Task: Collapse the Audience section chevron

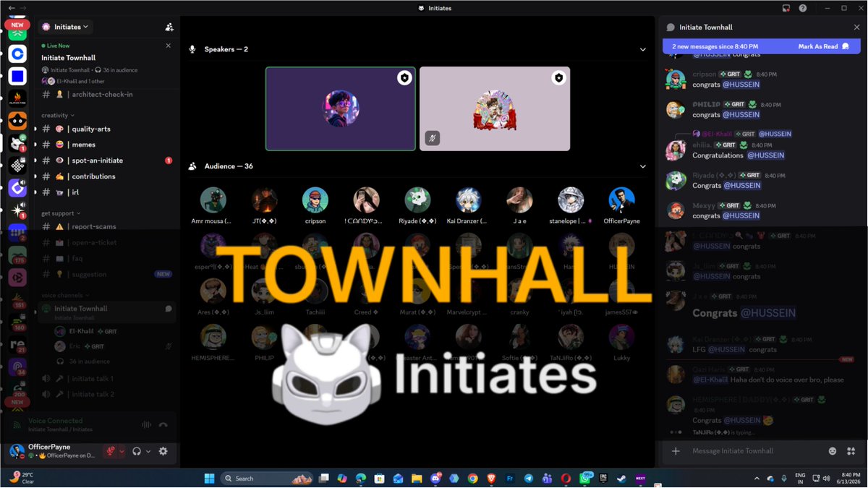Action: [x=643, y=166]
